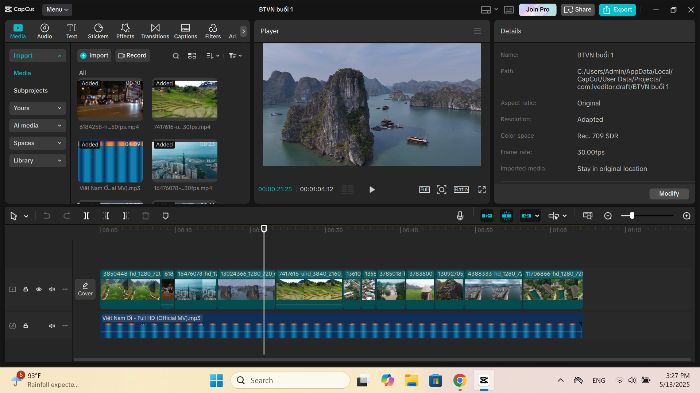Switch media grid view layout

pos(192,56)
